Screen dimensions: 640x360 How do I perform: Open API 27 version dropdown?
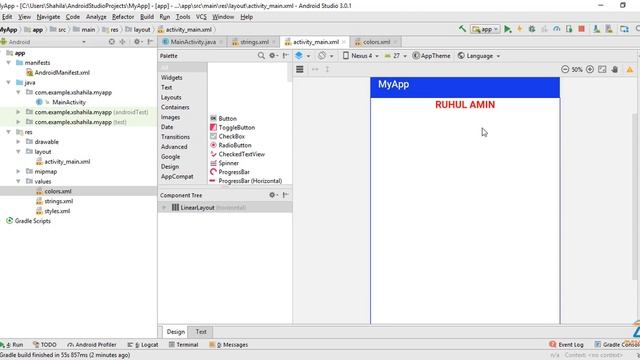click(395, 56)
